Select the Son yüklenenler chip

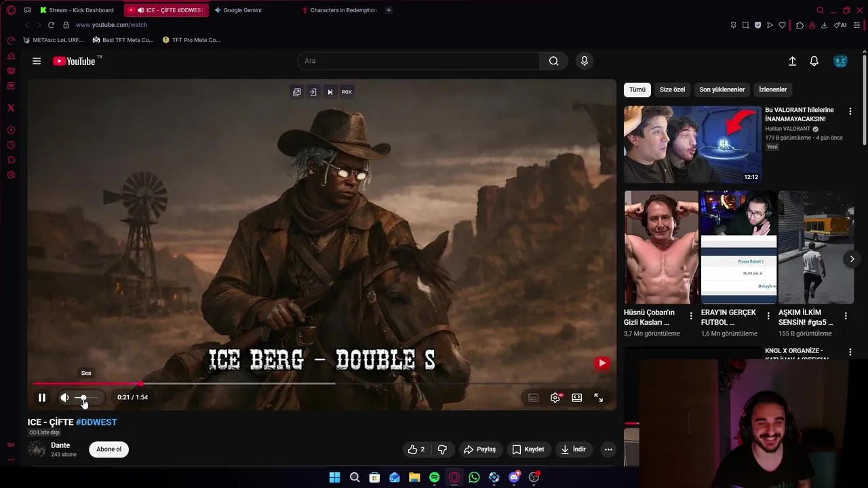click(722, 89)
